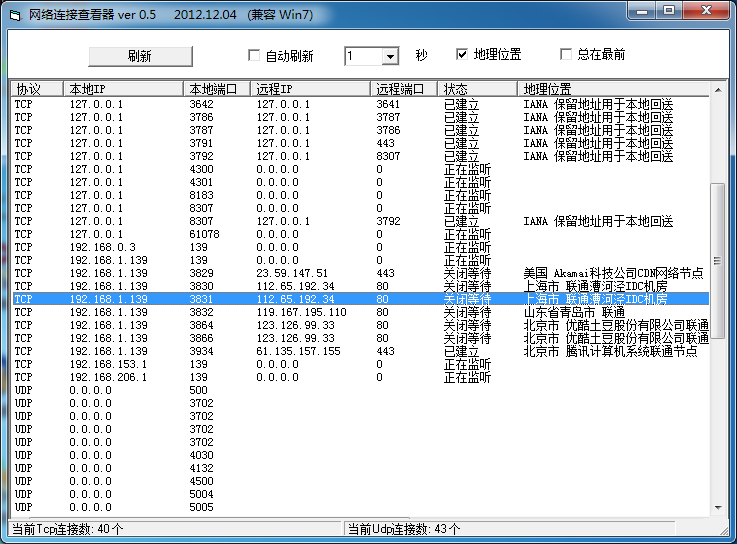Select the row with local port 61078

coord(361,234)
